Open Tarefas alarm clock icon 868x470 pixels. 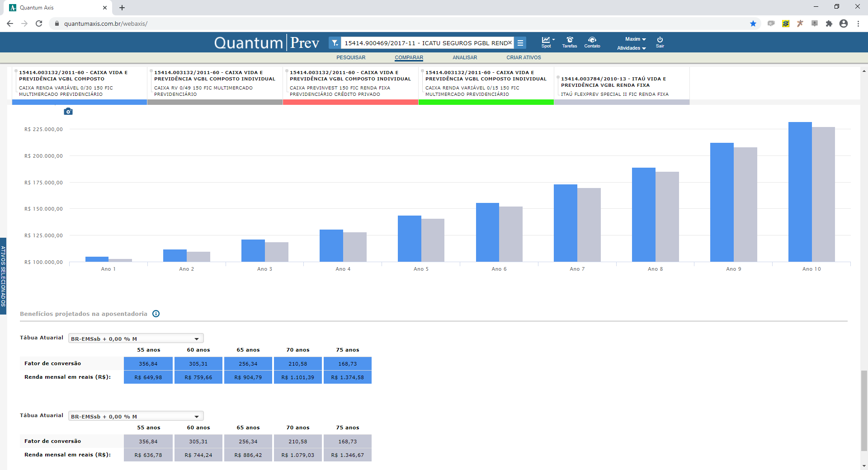(570, 42)
